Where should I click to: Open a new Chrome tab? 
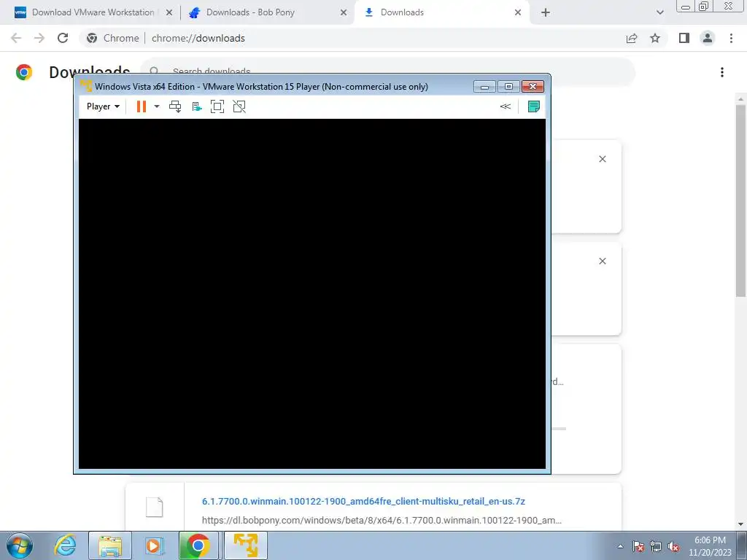[x=546, y=12]
